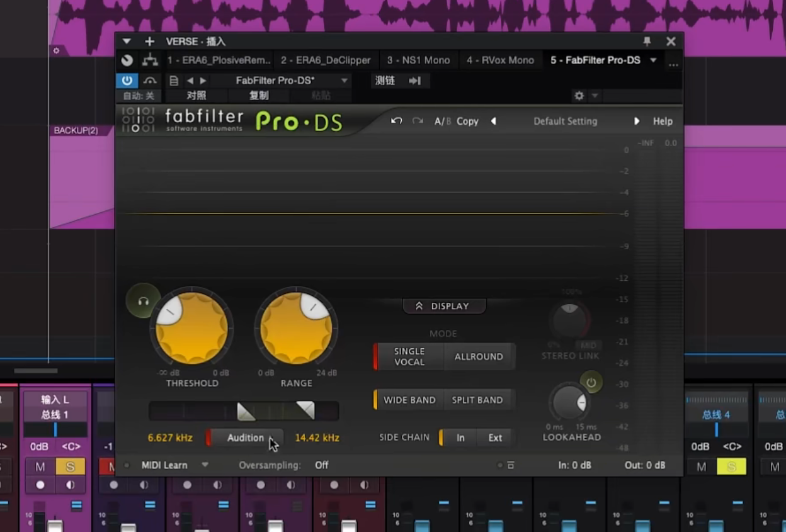Open the 2 - ERA6_DeClipper tab
The height and width of the screenshot is (532, 786).
tap(326, 60)
